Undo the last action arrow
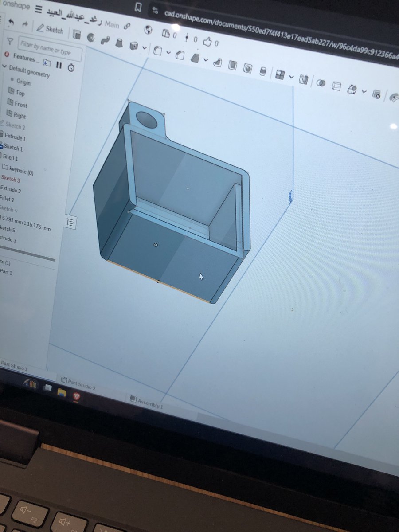The height and width of the screenshot is (532, 399). [x=11, y=22]
